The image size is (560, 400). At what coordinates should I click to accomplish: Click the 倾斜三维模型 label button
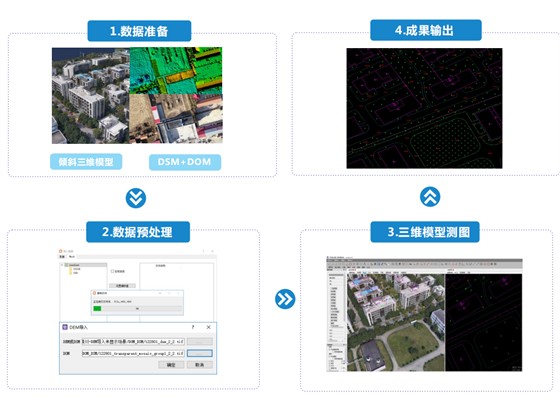[86, 162]
